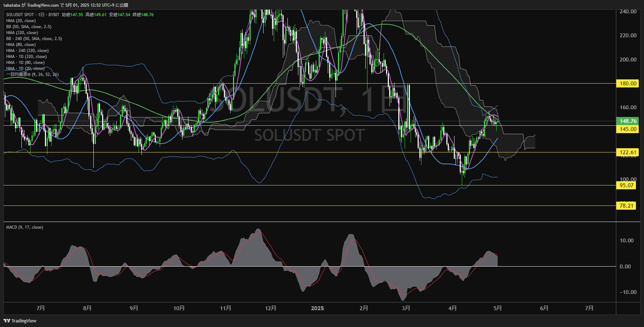Click 10.00 on the MACD scale

pyautogui.click(x=626, y=241)
